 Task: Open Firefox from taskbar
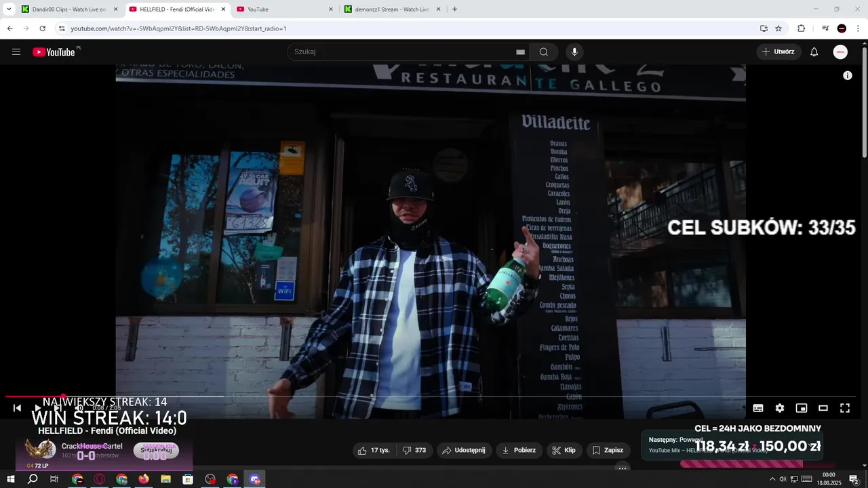tap(144, 479)
